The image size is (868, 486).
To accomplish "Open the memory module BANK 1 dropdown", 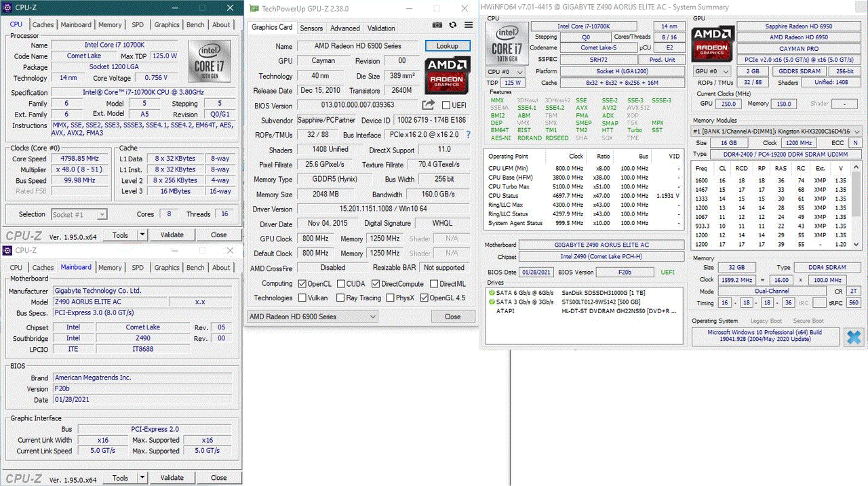I will [776, 131].
